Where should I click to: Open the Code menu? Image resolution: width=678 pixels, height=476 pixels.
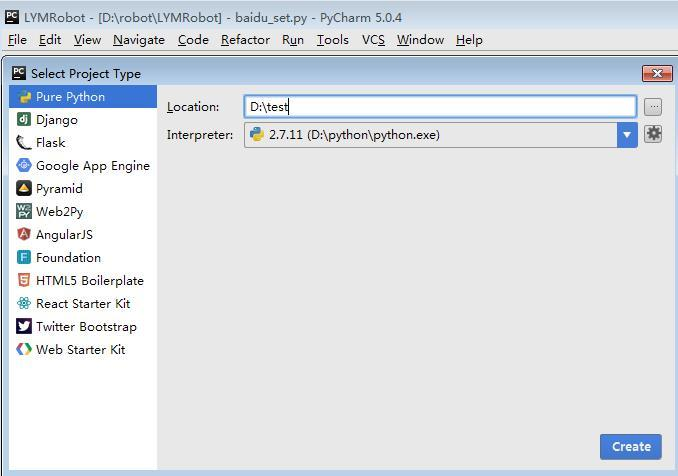pyautogui.click(x=193, y=40)
